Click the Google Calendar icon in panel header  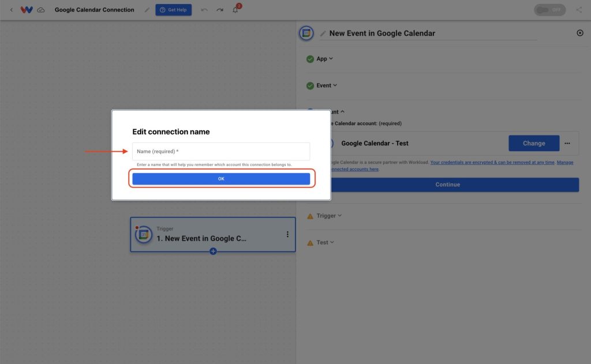click(306, 33)
